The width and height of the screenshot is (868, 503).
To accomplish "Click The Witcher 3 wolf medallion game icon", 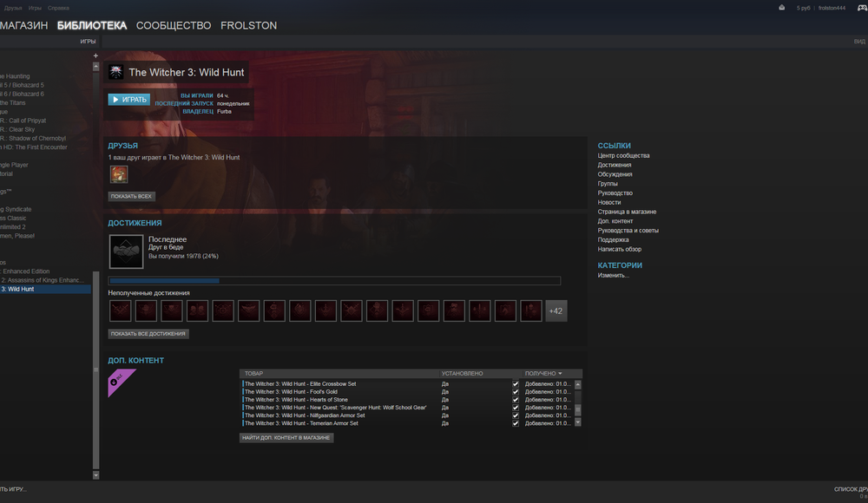I will tap(115, 72).
